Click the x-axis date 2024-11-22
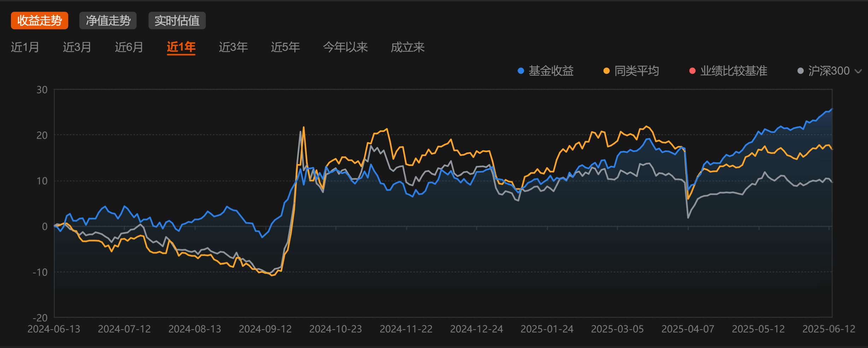 [x=406, y=329]
